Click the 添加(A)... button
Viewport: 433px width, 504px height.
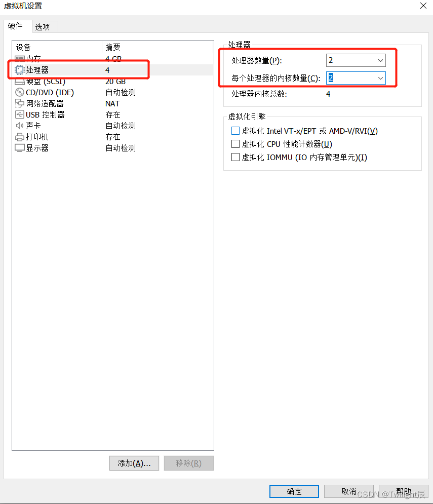(x=134, y=463)
